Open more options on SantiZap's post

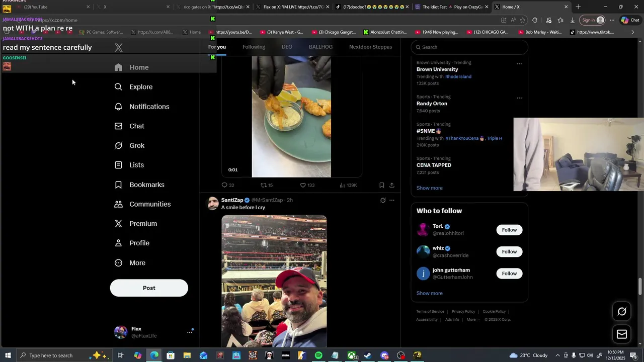tap(392, 200)
